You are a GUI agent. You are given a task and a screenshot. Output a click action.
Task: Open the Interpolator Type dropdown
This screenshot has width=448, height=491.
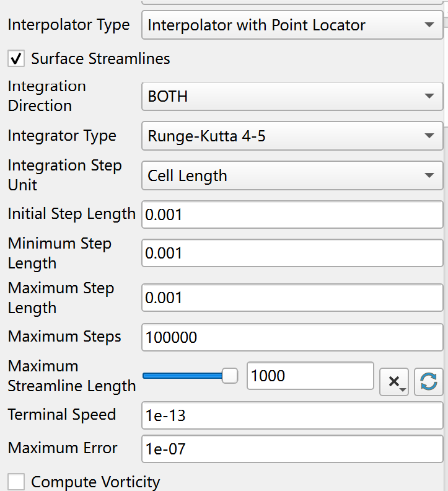coord(292,25)
